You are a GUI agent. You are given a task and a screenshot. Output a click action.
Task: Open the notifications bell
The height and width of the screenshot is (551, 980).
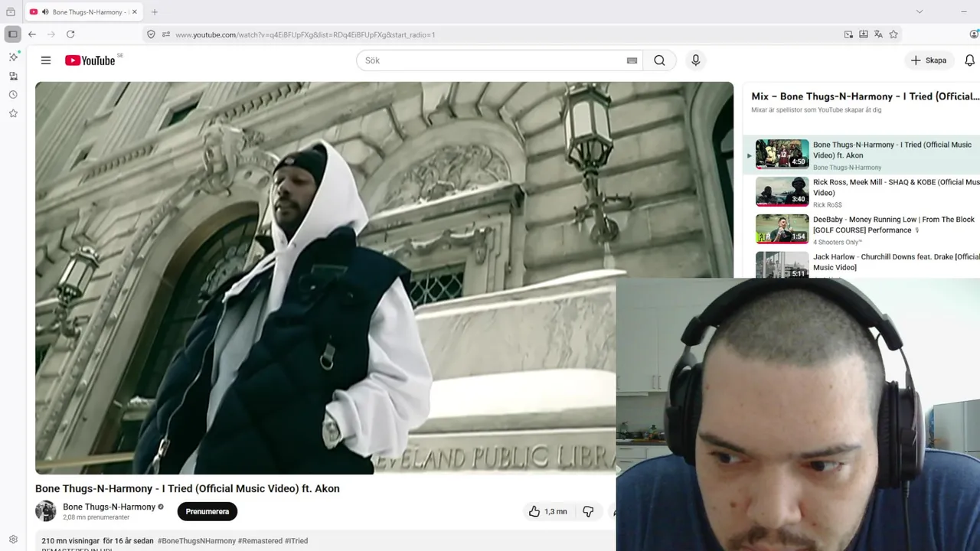coord(969,60)
